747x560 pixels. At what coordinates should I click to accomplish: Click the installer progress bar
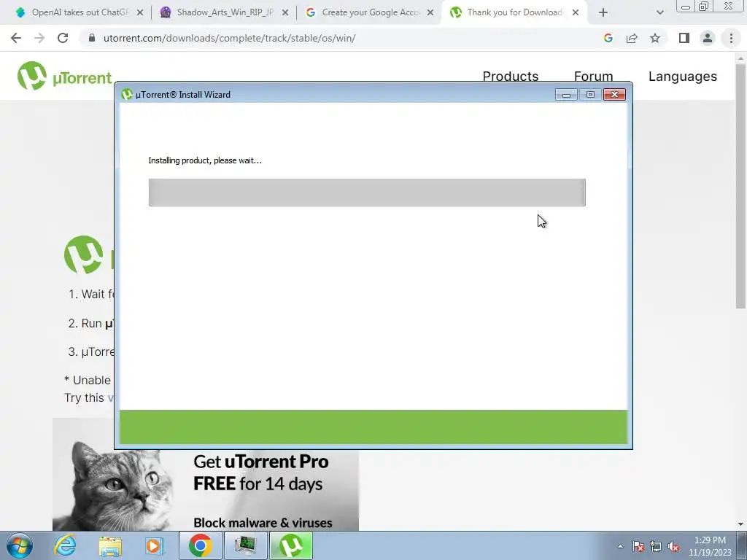coord(367,192)
